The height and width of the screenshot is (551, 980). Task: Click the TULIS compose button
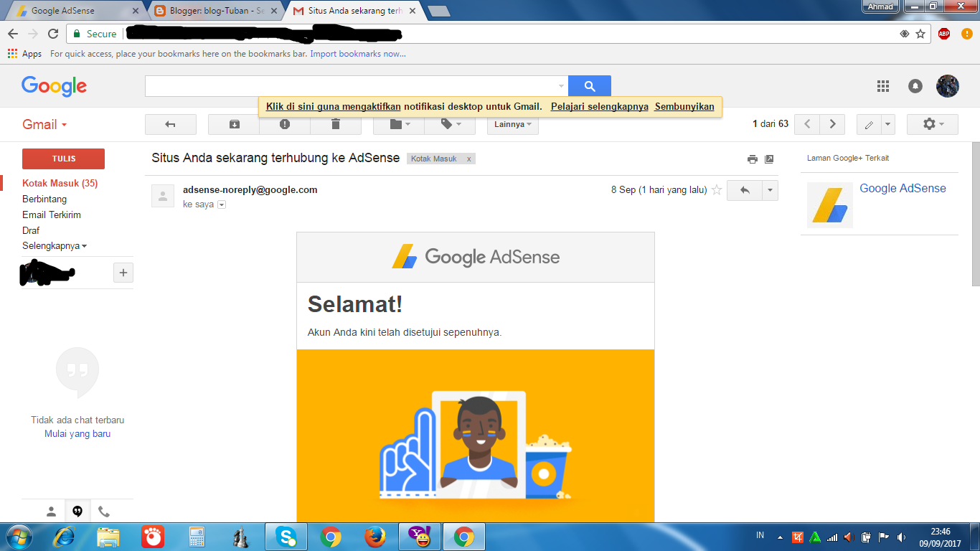(63, 159)
